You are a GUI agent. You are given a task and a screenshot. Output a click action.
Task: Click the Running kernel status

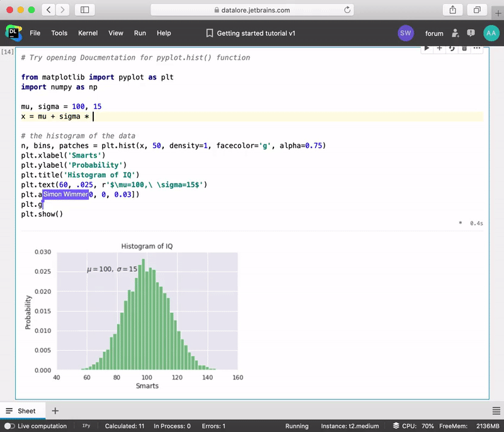point(297,426)
